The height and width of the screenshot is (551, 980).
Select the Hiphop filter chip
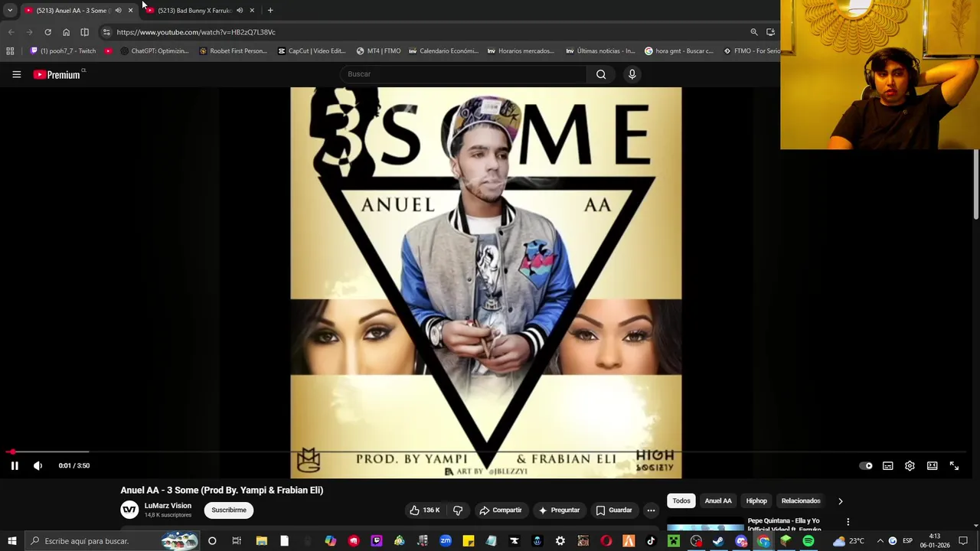[756, 501]
